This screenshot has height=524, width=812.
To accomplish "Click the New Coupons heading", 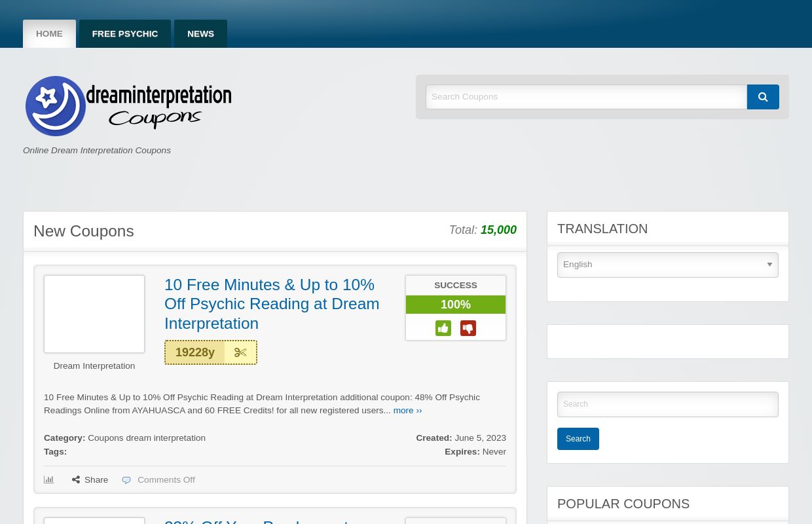I will 84,231.
